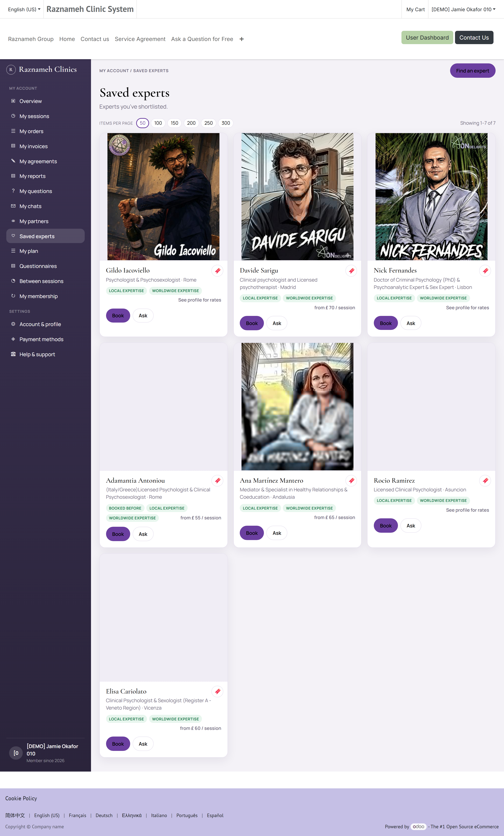
Task: Open the Jamie Okafor user menu
Action: pyautogui.click(x=463, y=9)
